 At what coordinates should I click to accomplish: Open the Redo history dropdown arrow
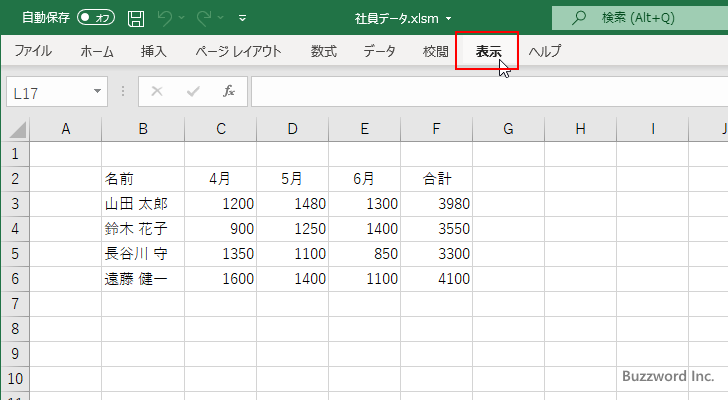(x=221, y=18)
